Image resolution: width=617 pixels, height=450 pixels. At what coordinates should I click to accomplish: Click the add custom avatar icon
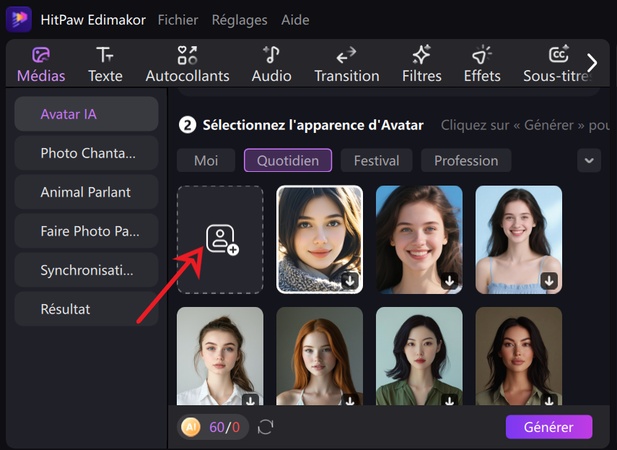coord(221,239)
